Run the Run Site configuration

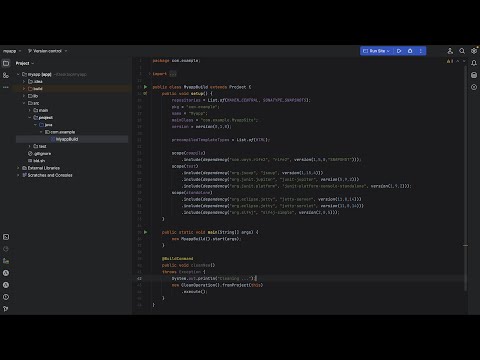[399, 51]
